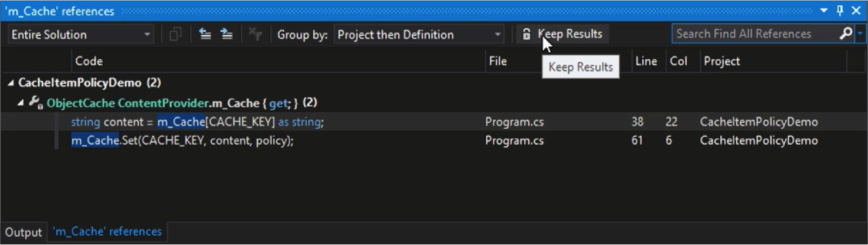Collapse the ObjectCache ContentProvider.m_Cache node

click(21, 103)
